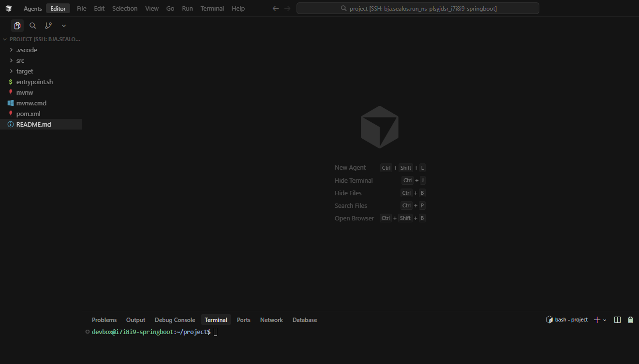
Task: Expand the target folder
Action: (x=41, y=71)
